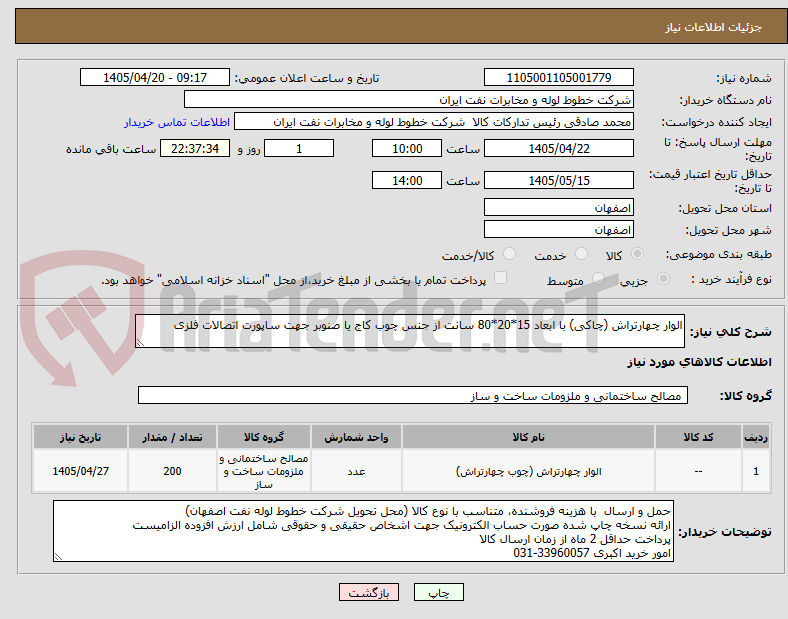Click the table group cell مصالح ساختمانی و ملزومات
Screen dimensions: 788x619
click(264, 471)
